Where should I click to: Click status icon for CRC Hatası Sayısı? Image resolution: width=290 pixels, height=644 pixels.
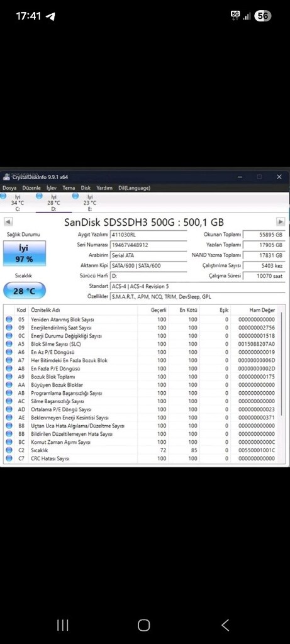[x=9, y=458]
